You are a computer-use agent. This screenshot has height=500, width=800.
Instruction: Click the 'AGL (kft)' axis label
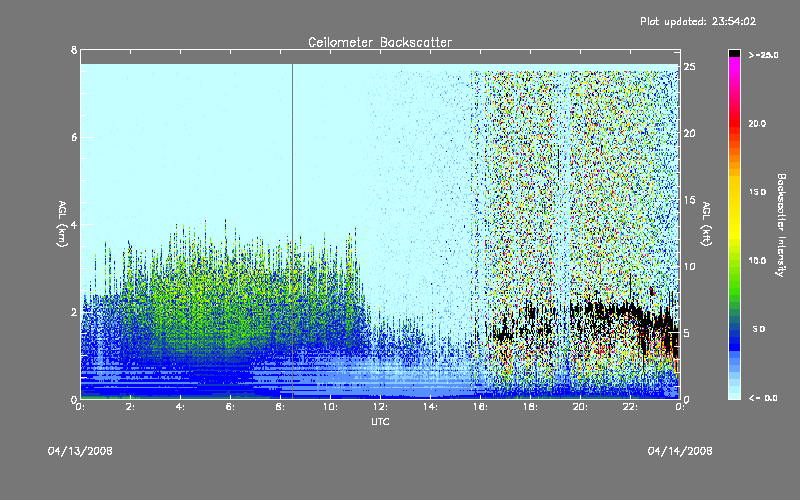tap(706, 224)
